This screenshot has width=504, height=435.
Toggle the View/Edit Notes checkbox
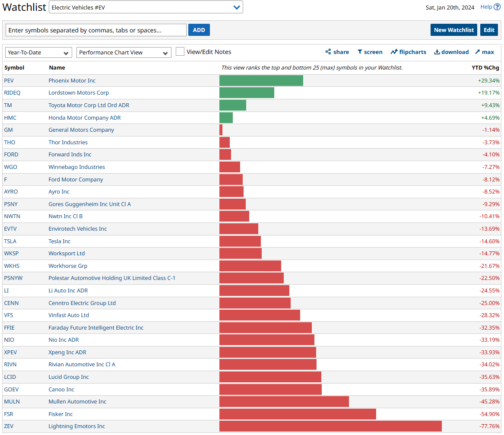(180, 51)
